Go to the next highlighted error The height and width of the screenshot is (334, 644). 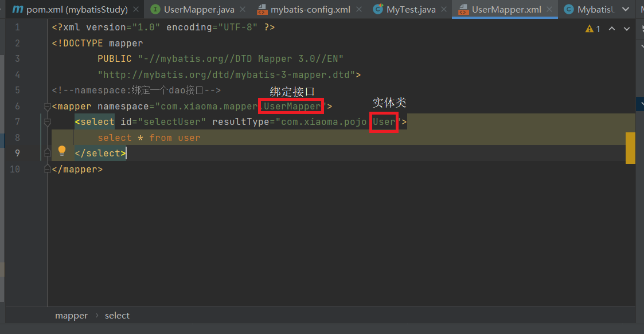pos(627,29)
